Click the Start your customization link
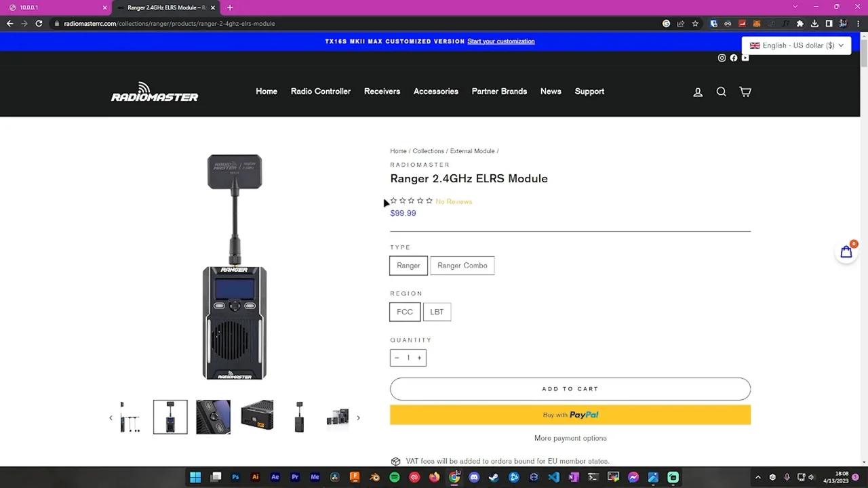Screen dimensions: 868x488 (500, 41)
